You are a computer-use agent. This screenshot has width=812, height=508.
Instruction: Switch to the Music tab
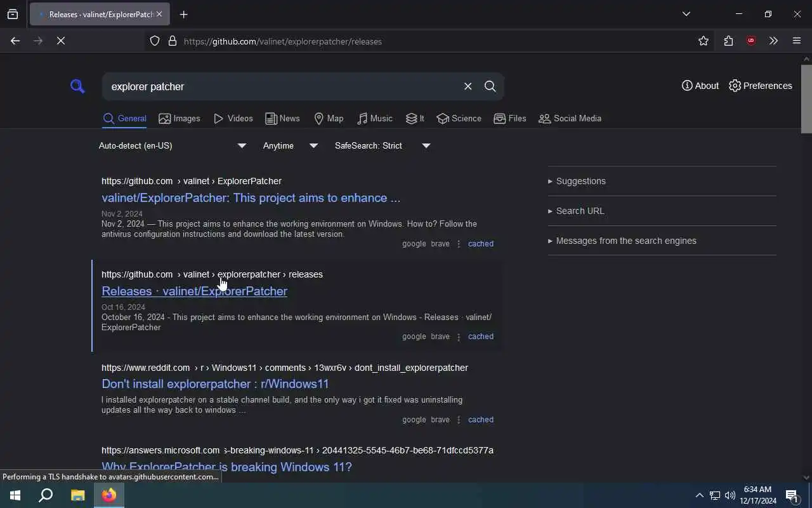375,119
